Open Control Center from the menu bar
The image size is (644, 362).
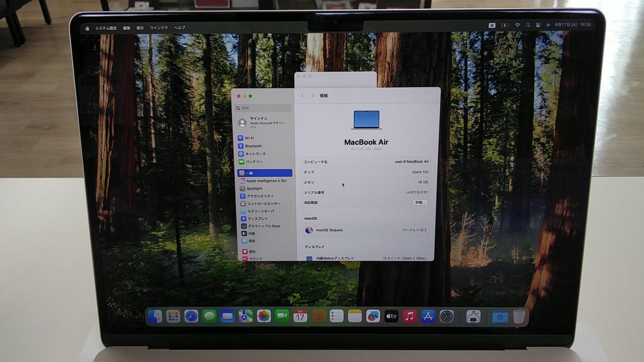point(538,25)
